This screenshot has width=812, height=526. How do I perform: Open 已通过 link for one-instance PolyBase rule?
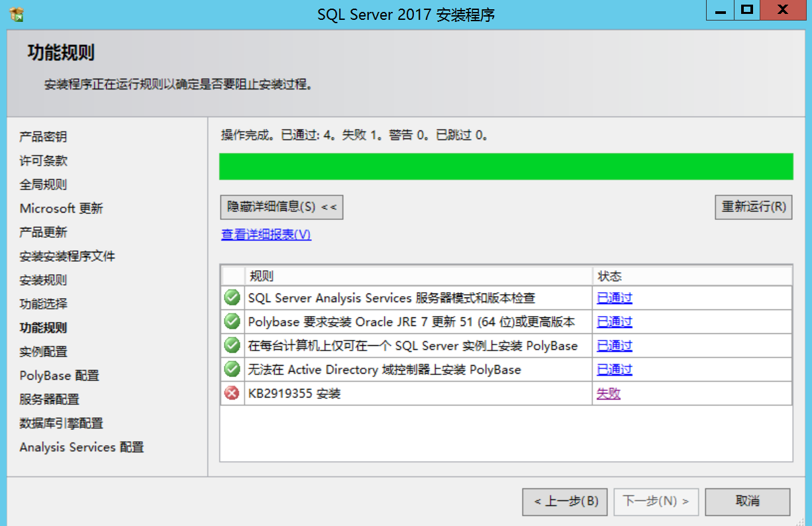pyautogui.click(x=615, y=346)
